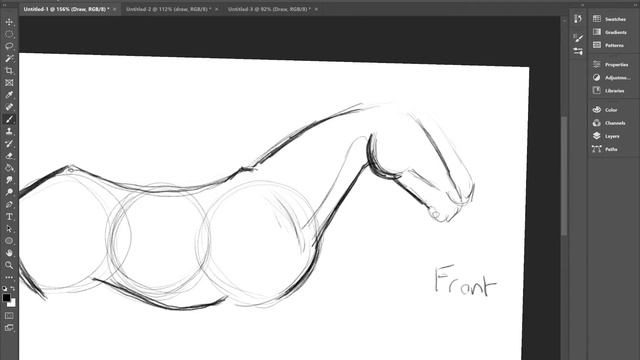Reset default foreground and background colors
Screen dimensions: 640x360
[x=4, y=288]
